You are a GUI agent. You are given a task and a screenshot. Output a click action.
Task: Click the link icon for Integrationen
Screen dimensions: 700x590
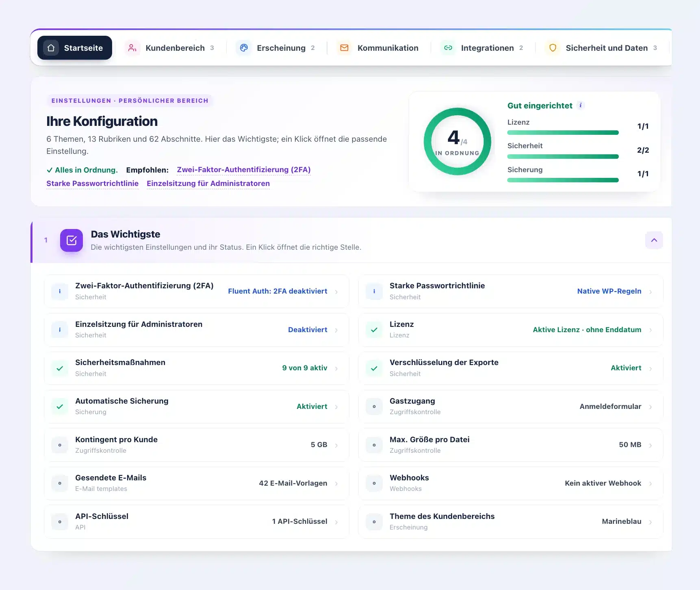pos(448,48)
